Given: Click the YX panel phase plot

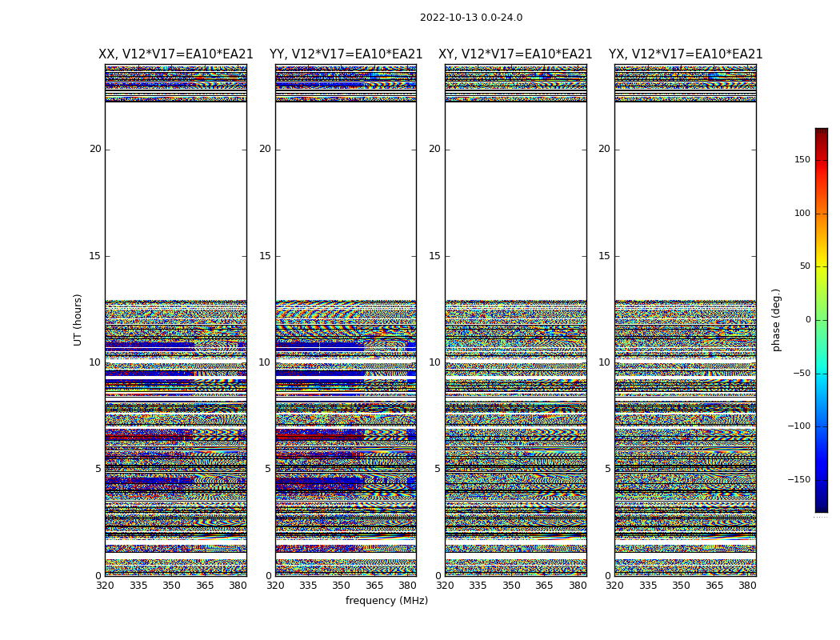Looking at the screenshot, I should coord(686,320).
